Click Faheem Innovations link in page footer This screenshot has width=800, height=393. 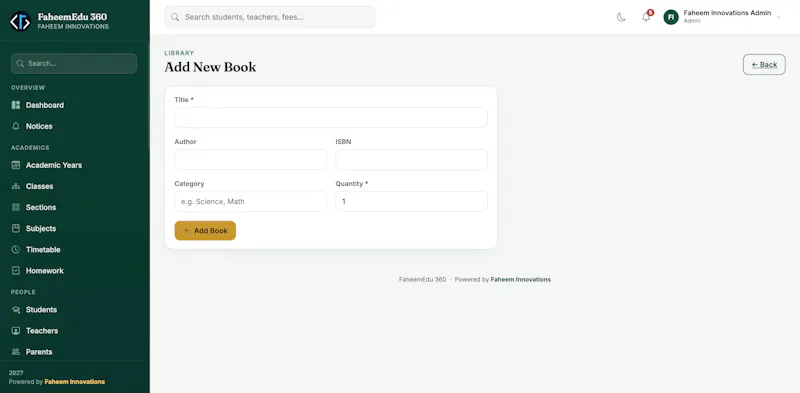tap(520, 280)
